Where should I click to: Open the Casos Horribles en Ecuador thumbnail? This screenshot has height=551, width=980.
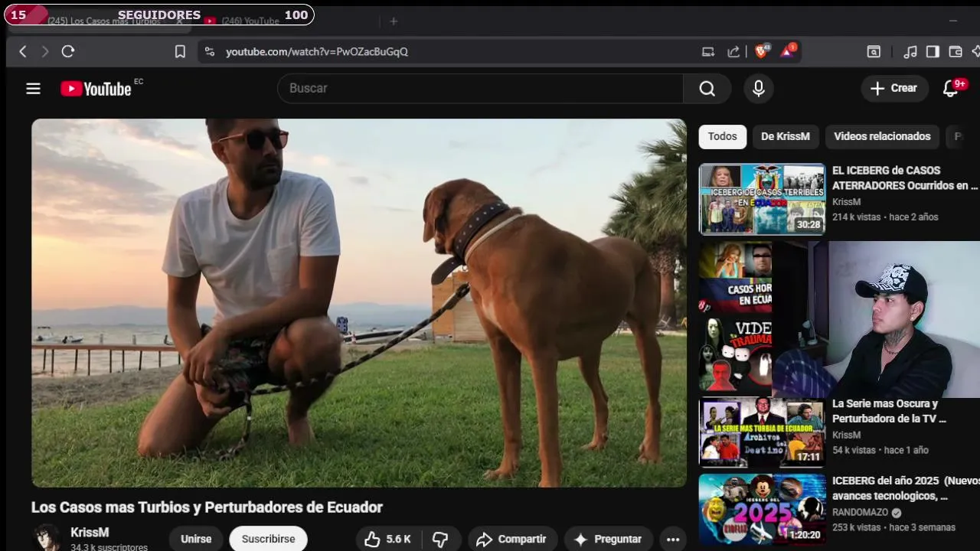[x=735, y=277]
